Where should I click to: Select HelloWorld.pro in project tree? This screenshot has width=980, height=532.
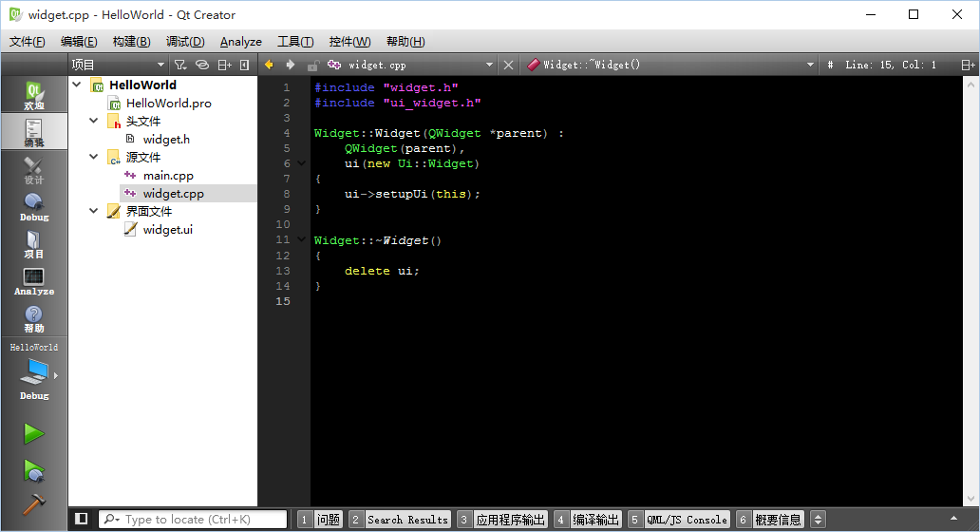click(169, 104)
